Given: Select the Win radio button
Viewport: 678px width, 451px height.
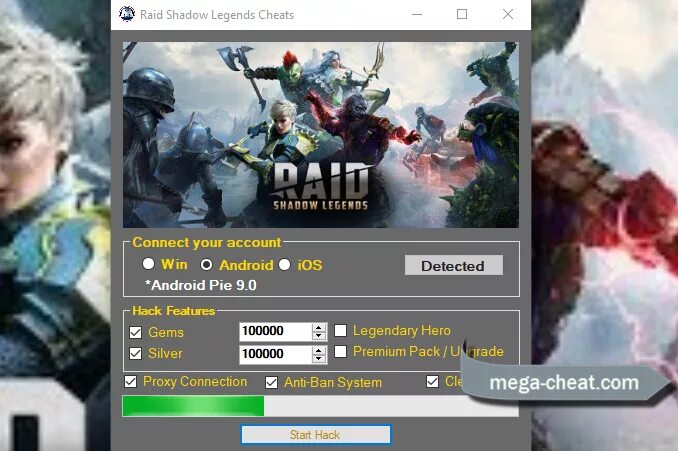Looking at the screenshot, I should [148, 263].
